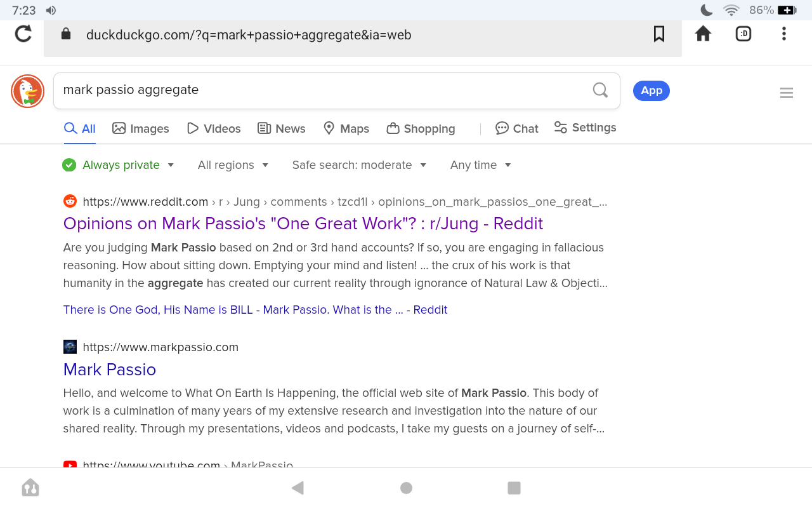Tap the Android recent apps square button
The height and width of the screenshot is (508, 812).
pyautogui.click(x=514, y=488)
